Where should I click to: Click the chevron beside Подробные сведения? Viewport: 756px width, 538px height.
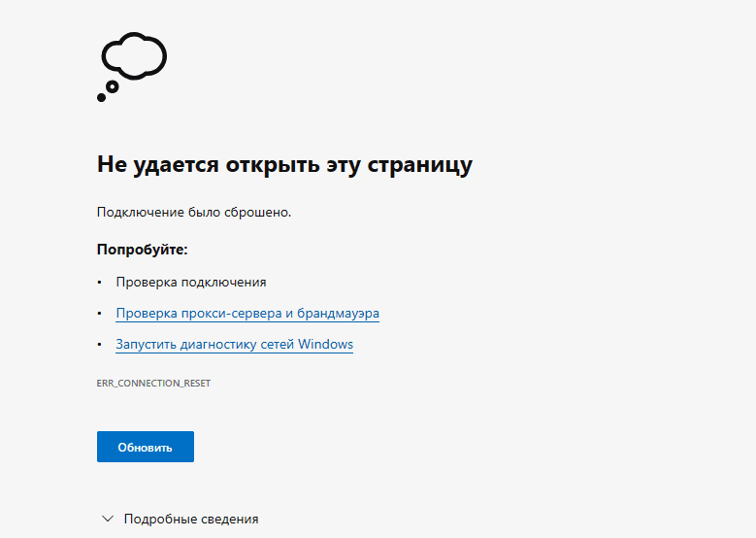[x=108, y=519]
